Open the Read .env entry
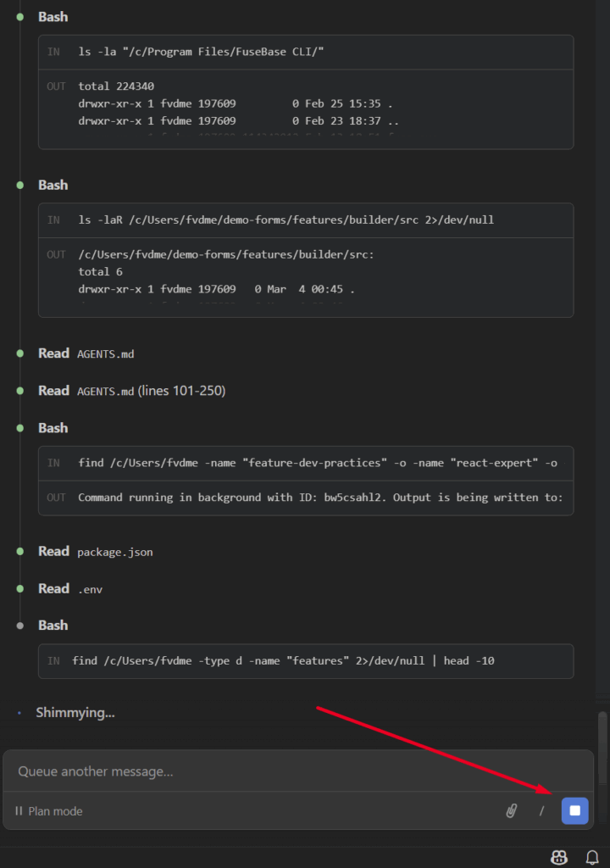This screenshot has width=610, height=868. 71,589
